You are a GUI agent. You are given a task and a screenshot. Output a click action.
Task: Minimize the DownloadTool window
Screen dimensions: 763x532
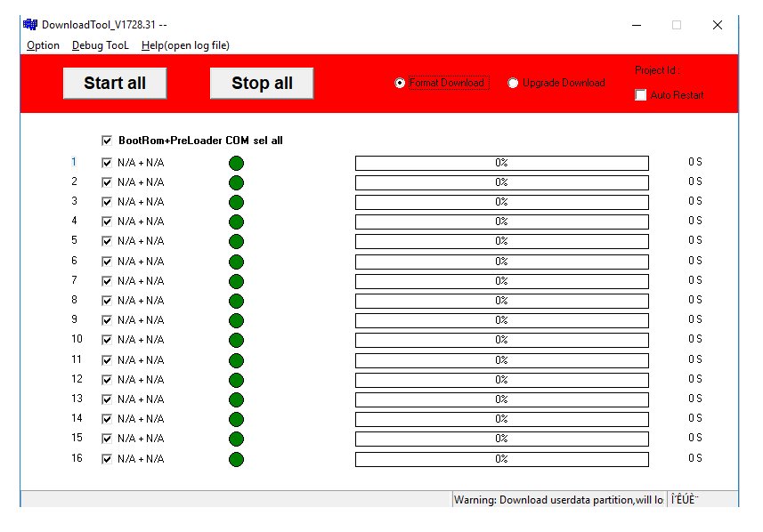pos(637,25)
